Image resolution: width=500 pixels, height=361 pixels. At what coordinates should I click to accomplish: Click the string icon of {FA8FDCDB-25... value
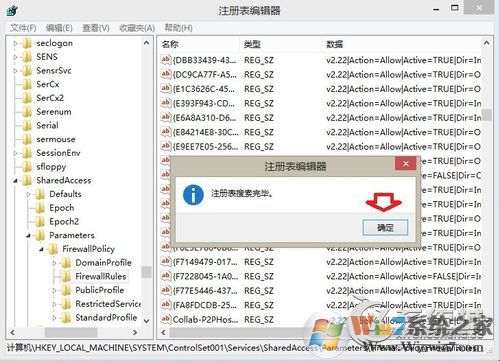166,305
